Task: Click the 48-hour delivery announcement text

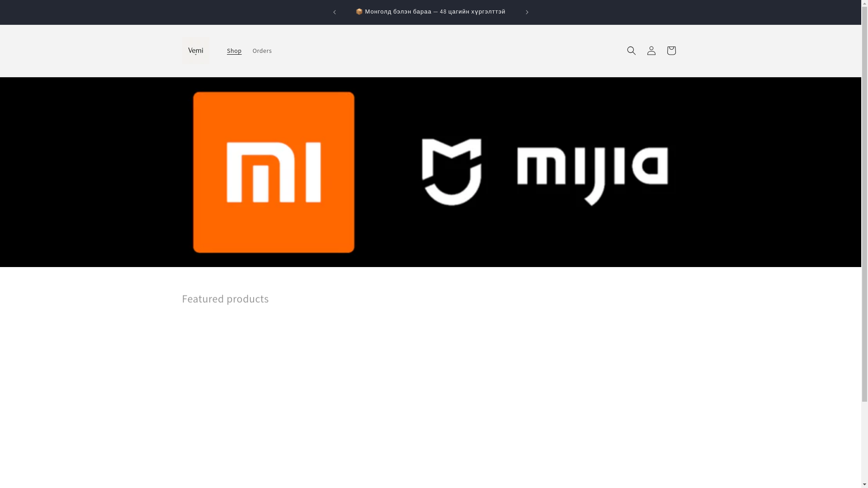Action: 430,12
